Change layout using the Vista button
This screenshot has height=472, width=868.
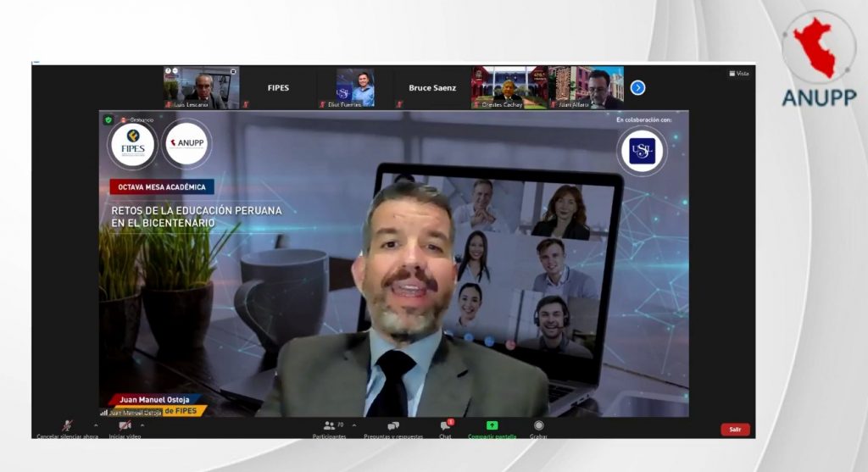tap(739, 74)
